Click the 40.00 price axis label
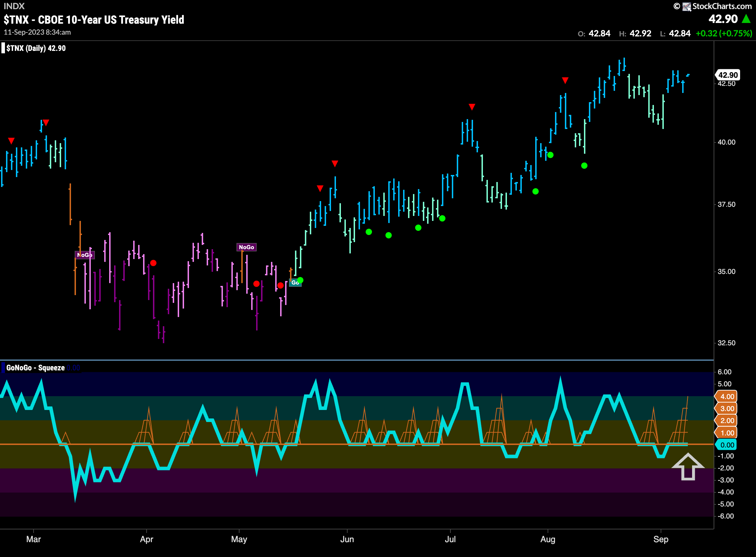756x557 pixels. pos(727,142)
